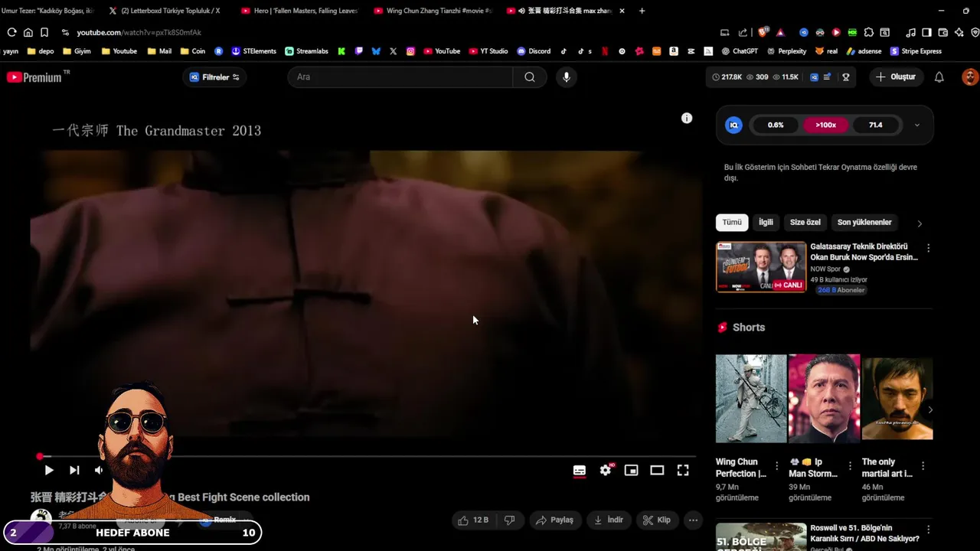Open the ChatGPT bookmark

click(x=740, y=51)
